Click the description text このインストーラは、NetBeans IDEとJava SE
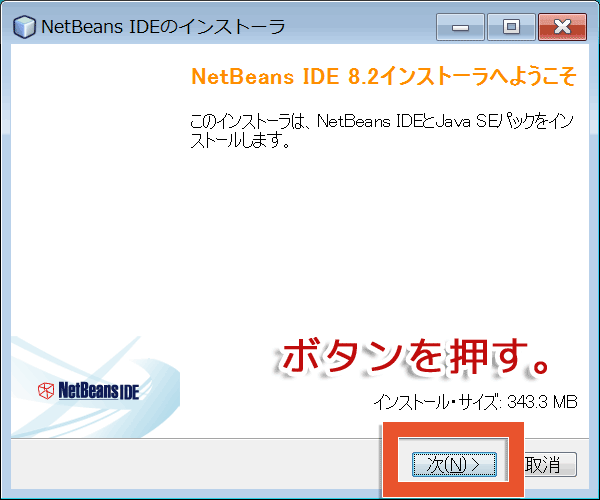The image size is (600, 500). pyautogui.click(x=382, y=131)
